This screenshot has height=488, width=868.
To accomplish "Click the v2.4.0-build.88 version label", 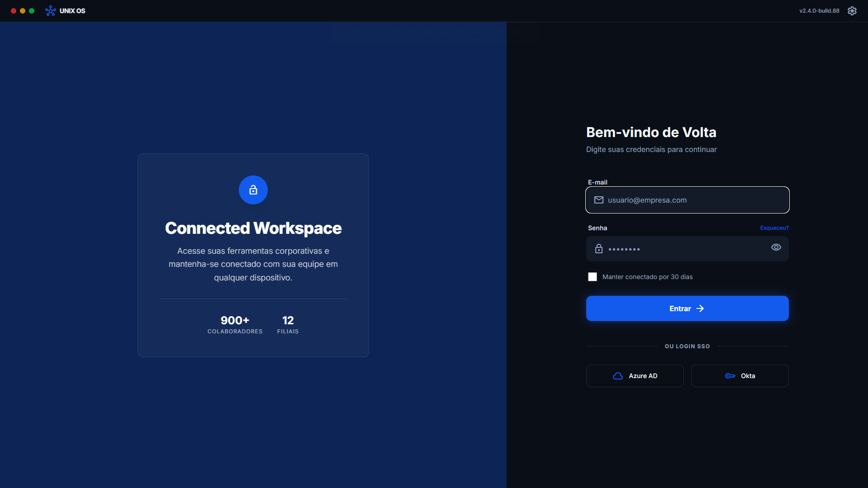I will tap(819, 11).
